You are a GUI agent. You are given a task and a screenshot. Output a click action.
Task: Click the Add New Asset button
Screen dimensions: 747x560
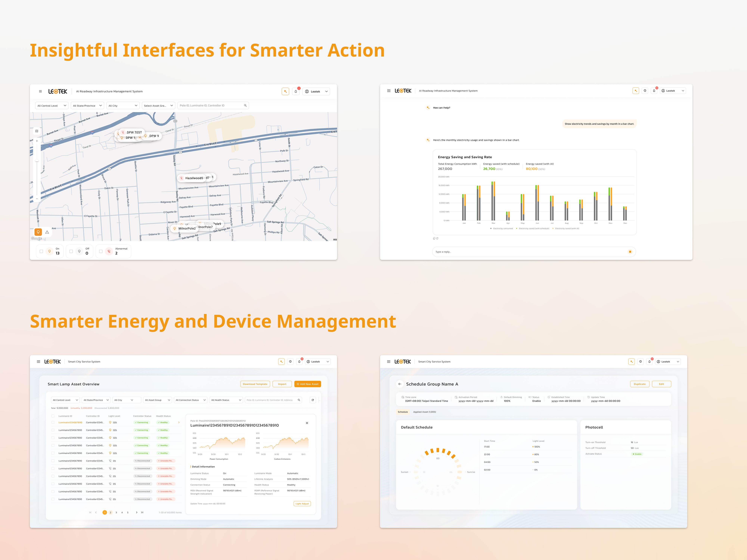[x=308, y=384]
